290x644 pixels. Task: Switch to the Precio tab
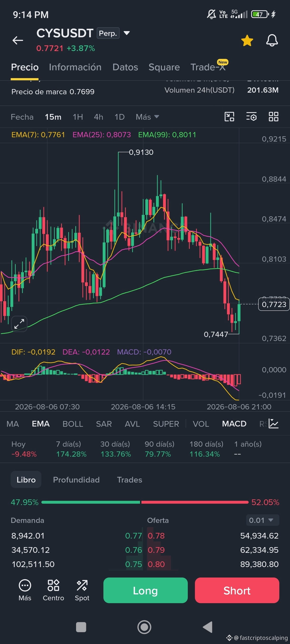pyautogui.click(x=25, y=67)
